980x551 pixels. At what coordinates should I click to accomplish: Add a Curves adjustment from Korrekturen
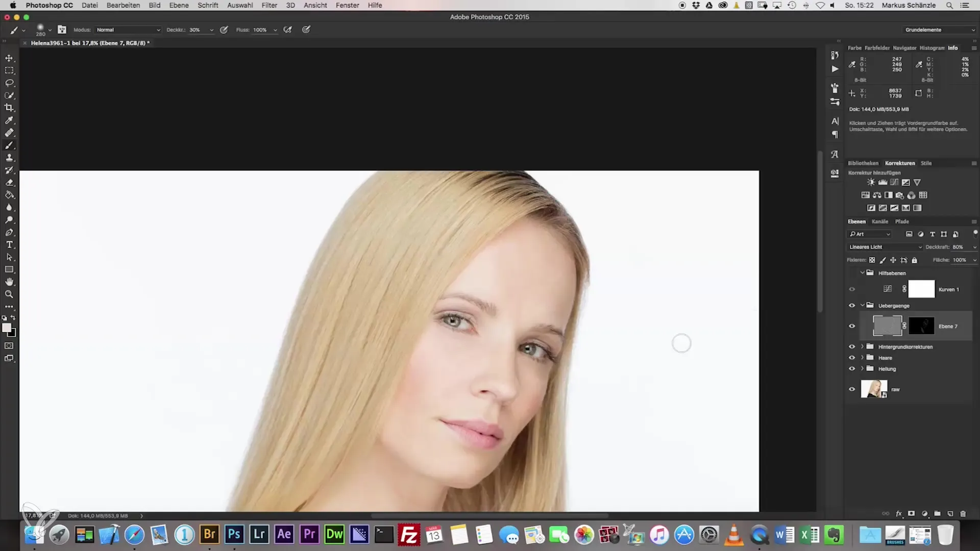[x=894, y=183]
